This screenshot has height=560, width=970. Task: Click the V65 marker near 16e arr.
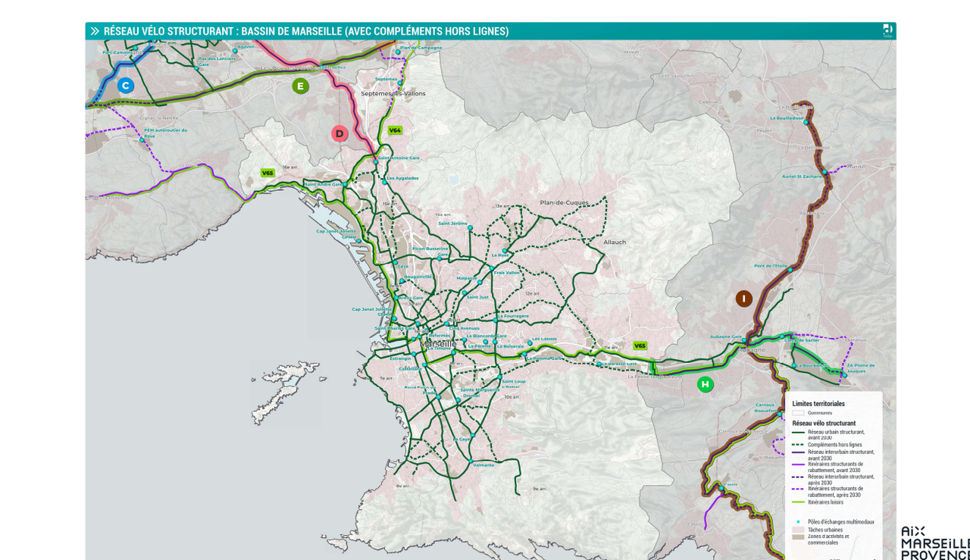[x=268, y=173]
